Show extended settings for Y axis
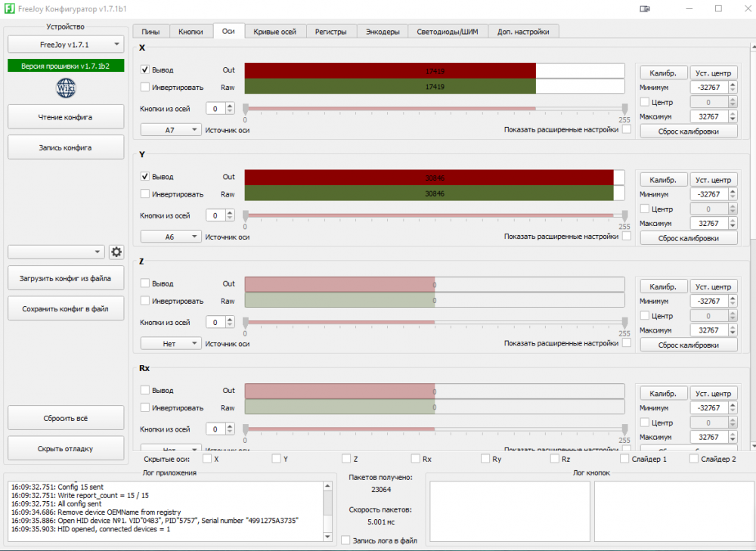756x551 pixels. [x=627, y=237]
